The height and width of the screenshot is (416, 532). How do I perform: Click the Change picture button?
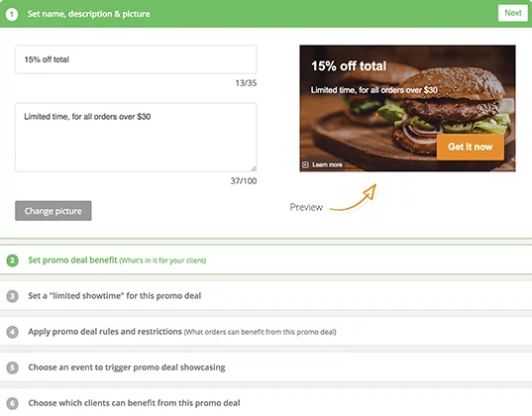tap(53, 211)
